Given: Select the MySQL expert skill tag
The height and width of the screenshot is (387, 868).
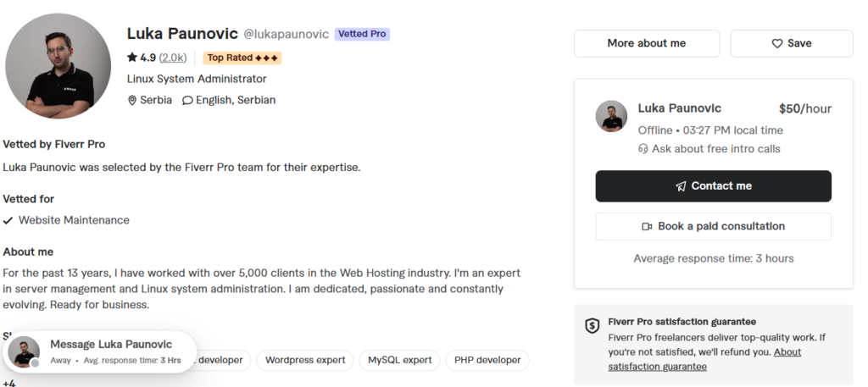Looking at the screenshot, I should coord(400,361).
